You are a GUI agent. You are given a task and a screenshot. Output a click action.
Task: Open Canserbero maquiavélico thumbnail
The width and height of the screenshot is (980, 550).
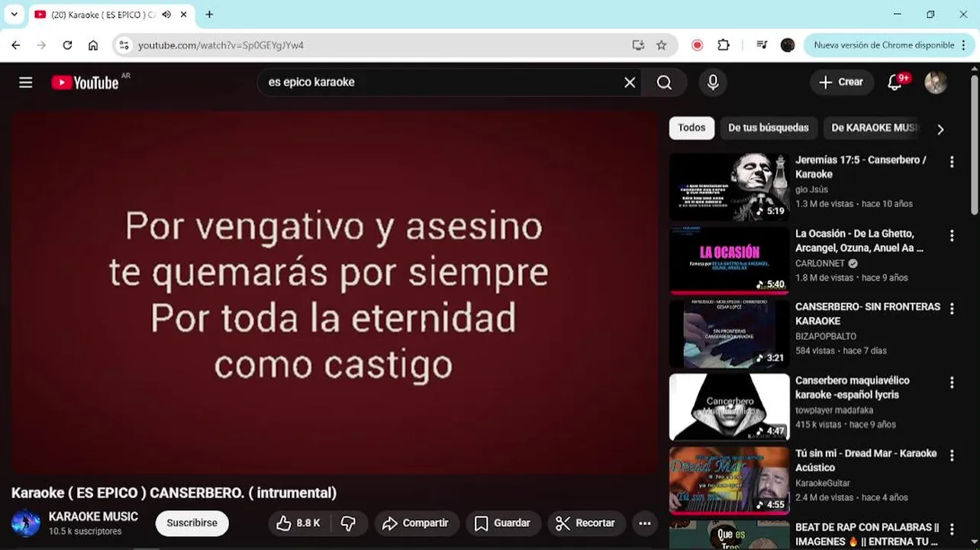pos(730,407)
